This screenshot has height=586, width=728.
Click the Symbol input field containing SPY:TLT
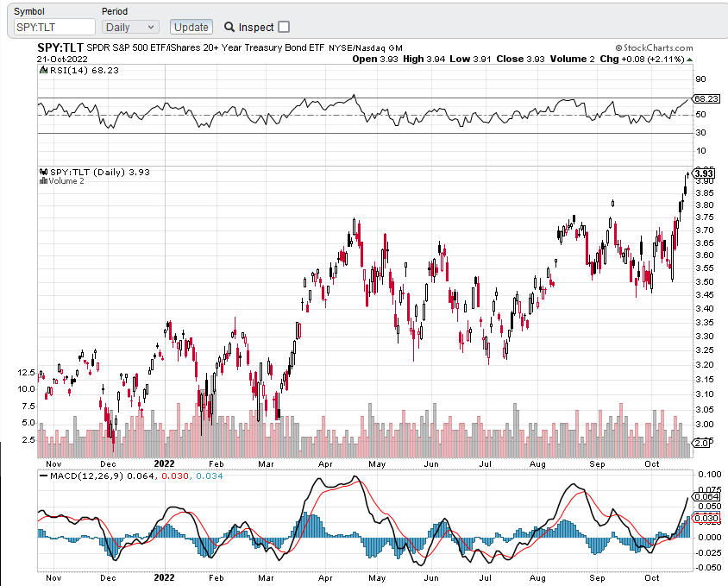click(x=54, y=27)
